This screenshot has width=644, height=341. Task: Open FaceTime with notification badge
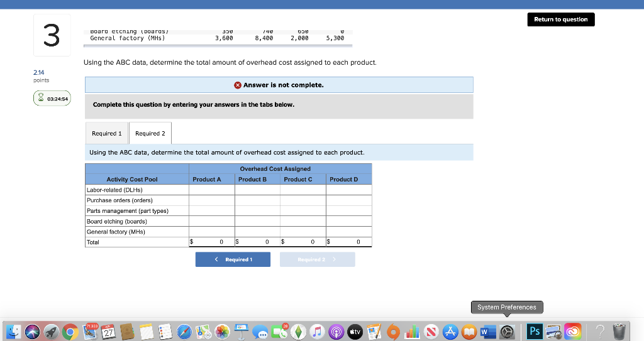pyautogui.click(x=280, y=332)
